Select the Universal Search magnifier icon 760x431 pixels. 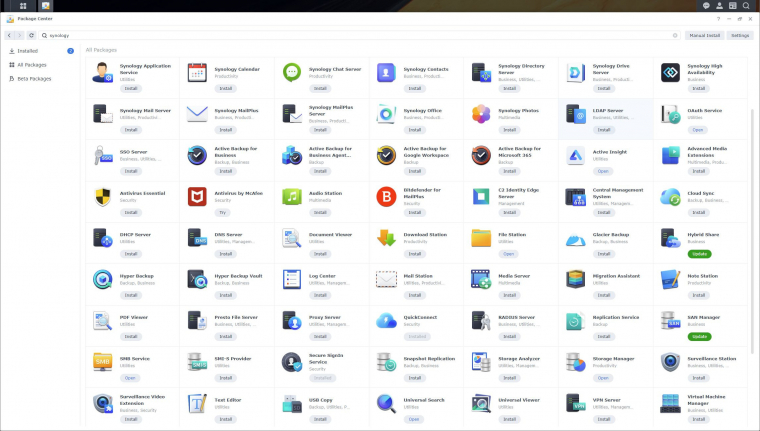coord(387,403)
